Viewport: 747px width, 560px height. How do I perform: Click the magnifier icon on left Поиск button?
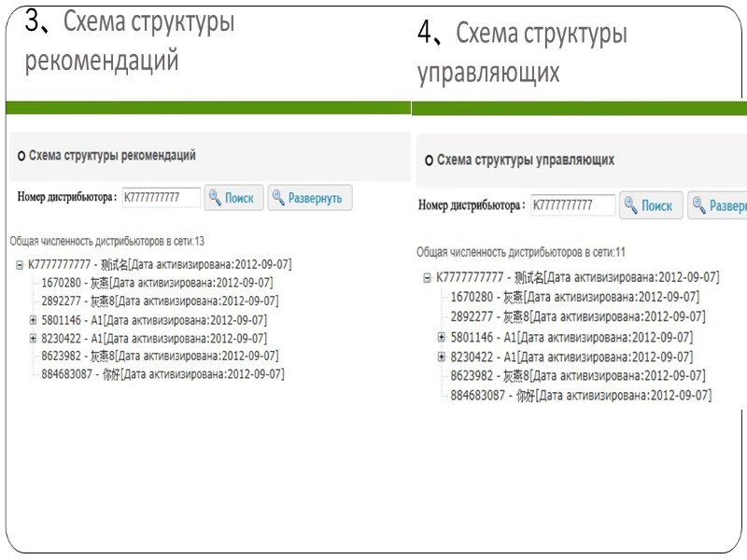pyautogui.click(x=216, y=196)
